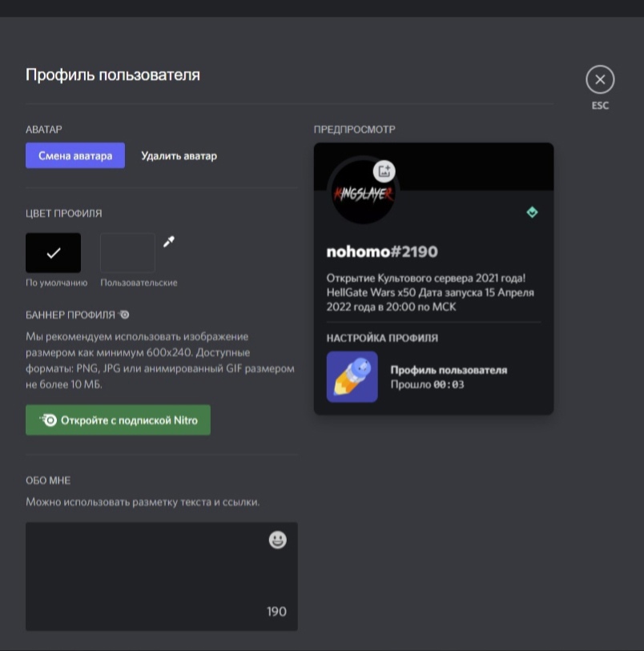Image resolution: width=644 pixels, height=651 pixels.
Task: Click the HellGate Wars about text in preview
Action: tap(430, 292)
